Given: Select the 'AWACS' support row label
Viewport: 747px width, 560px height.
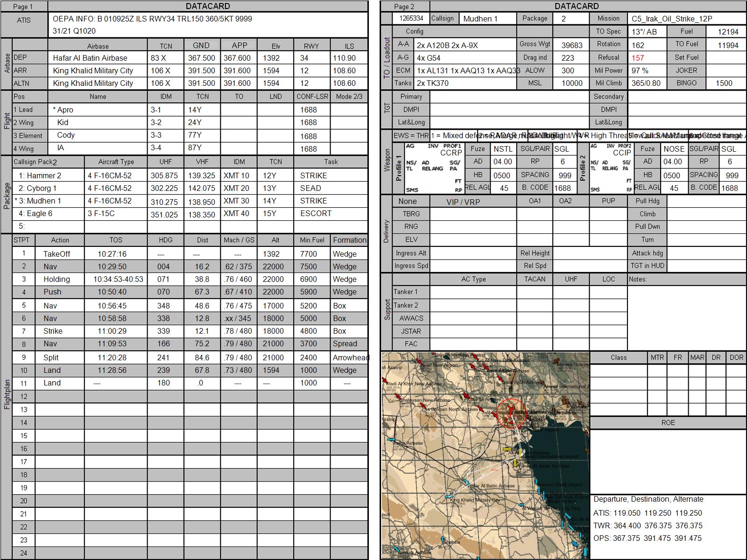Looking at the screenshot, I should 411,318.
